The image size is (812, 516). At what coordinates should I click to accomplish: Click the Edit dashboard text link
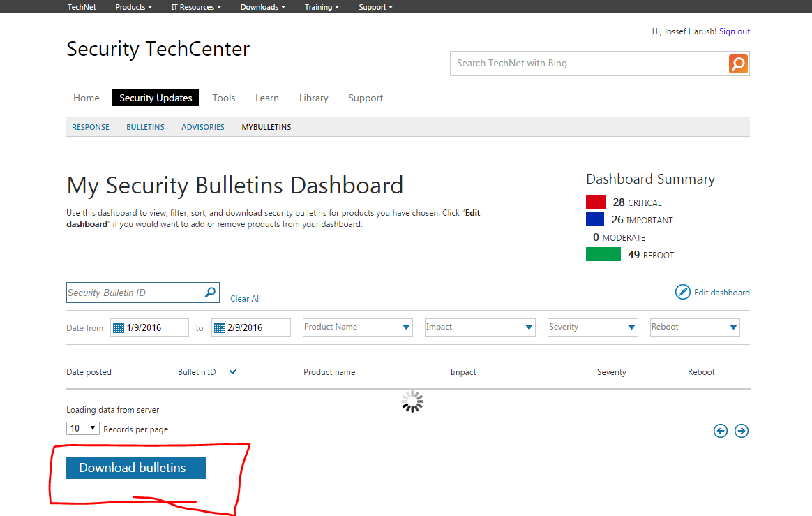pos(722,293)
